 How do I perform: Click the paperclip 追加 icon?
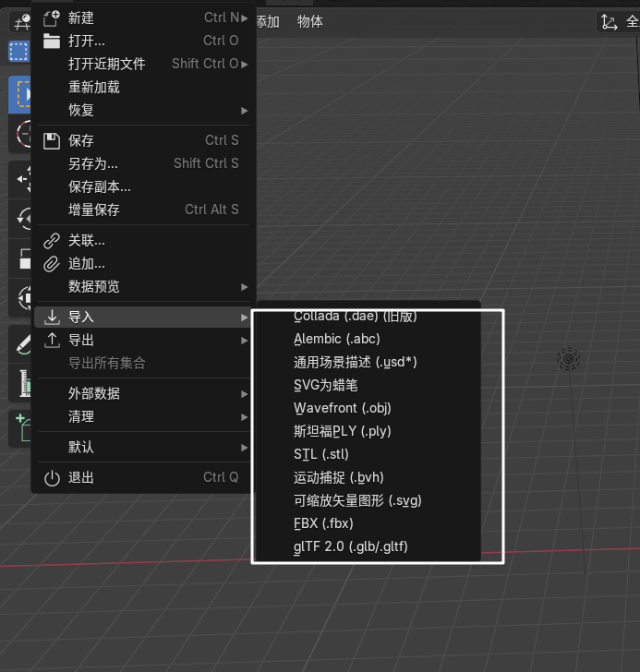pyautogui.click(x=52, y=264)
